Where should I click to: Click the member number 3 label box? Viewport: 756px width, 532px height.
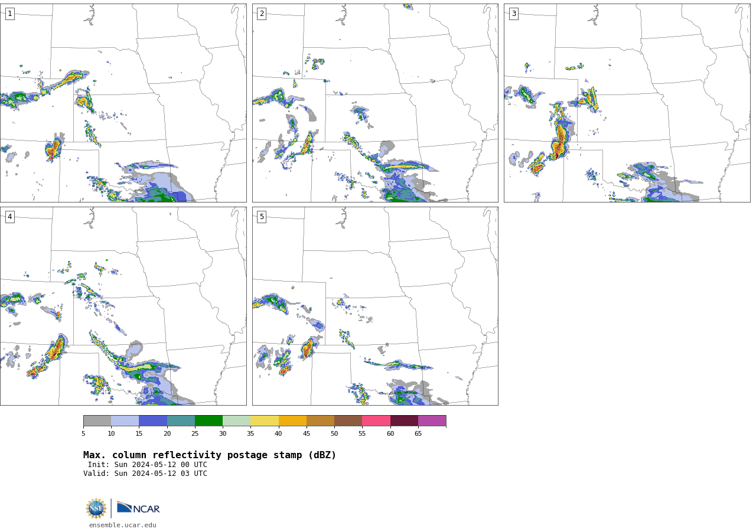[513, 14]
